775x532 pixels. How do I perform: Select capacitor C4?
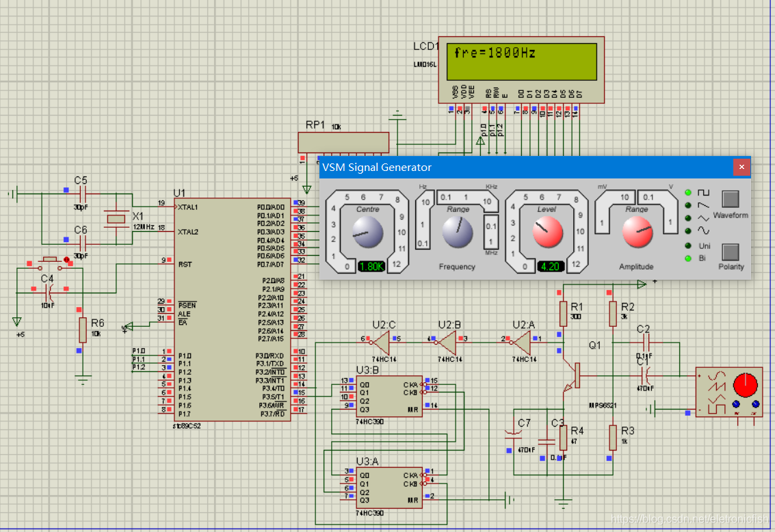pos(49,293)
